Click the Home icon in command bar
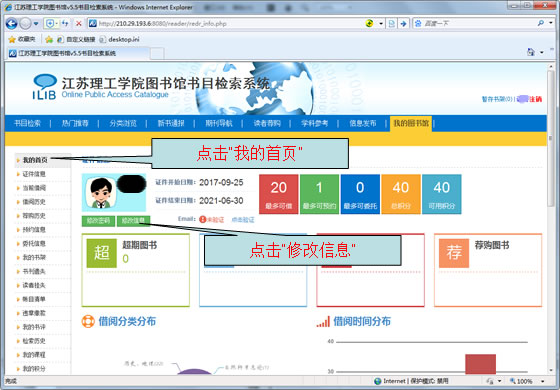The height and width of the screenshot is (390, 560). (531, 52)
